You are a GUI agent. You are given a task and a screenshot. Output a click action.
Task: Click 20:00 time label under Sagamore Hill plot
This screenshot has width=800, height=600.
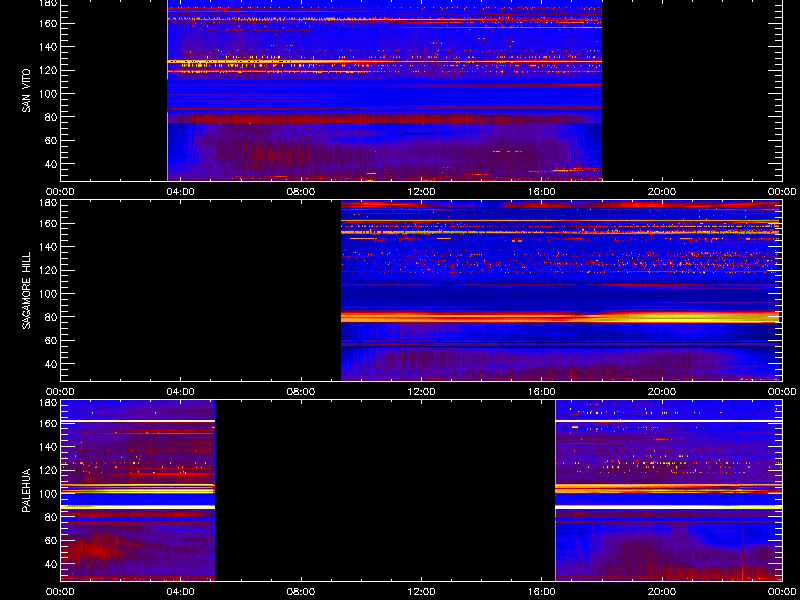point(662,392)
